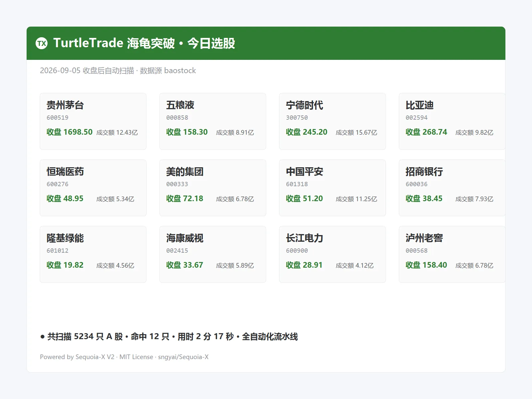Open the 比亚迪 stock card

tap(452, 121)
